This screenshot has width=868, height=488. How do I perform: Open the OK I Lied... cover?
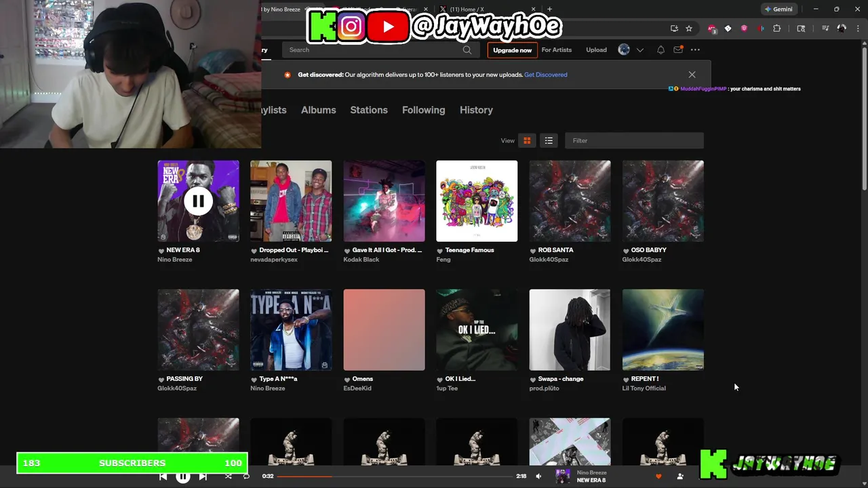pyautogui.click(x=477, y=330)
